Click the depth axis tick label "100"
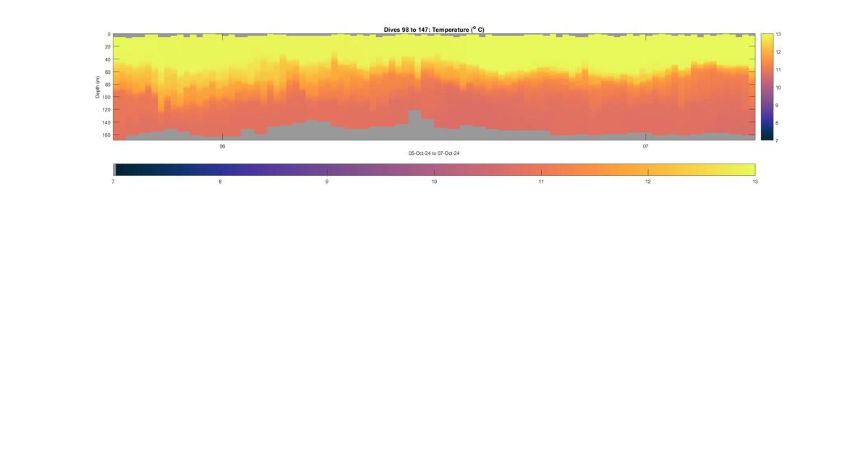868x450 pixels. (x=106, y=97)
